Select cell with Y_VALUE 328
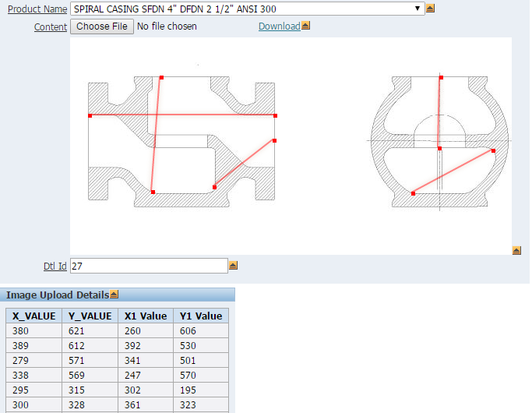Screen dimensions: 532x413 click(90, 405)
